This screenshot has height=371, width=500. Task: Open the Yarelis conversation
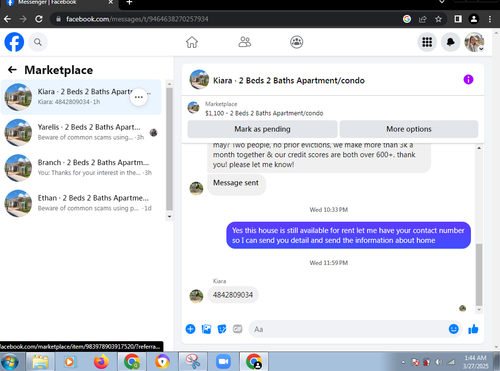click(x=81, y=132)
